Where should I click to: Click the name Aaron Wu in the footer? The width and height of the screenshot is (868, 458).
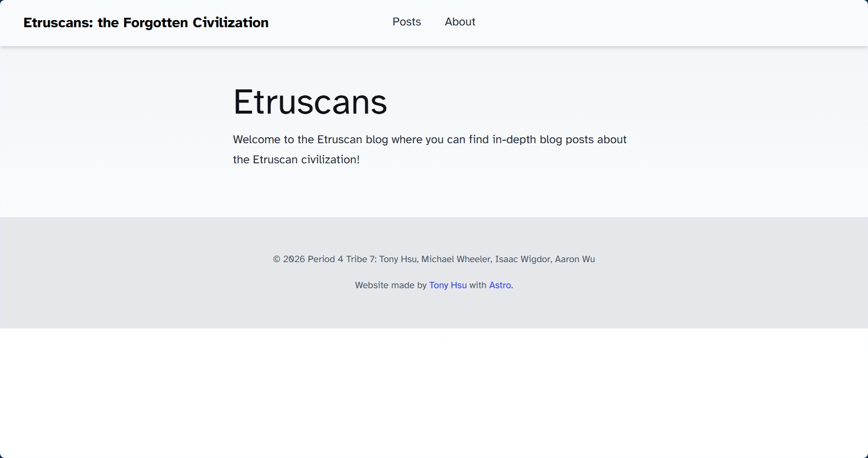(574, 259)
